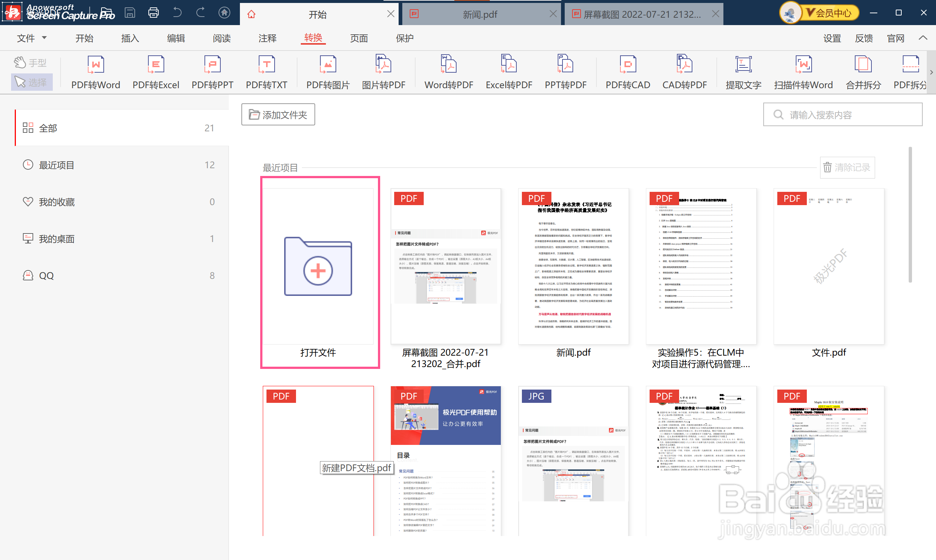The image size is (936, 560).
Task: Click the 清除记录 button
Action: pyautogui.click(x=847, y=167)
